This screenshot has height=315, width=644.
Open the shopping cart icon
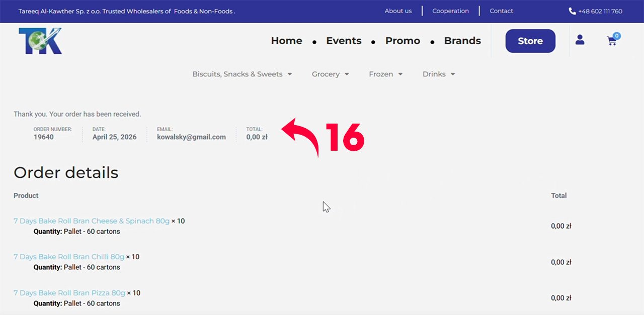tap(613, 40)
